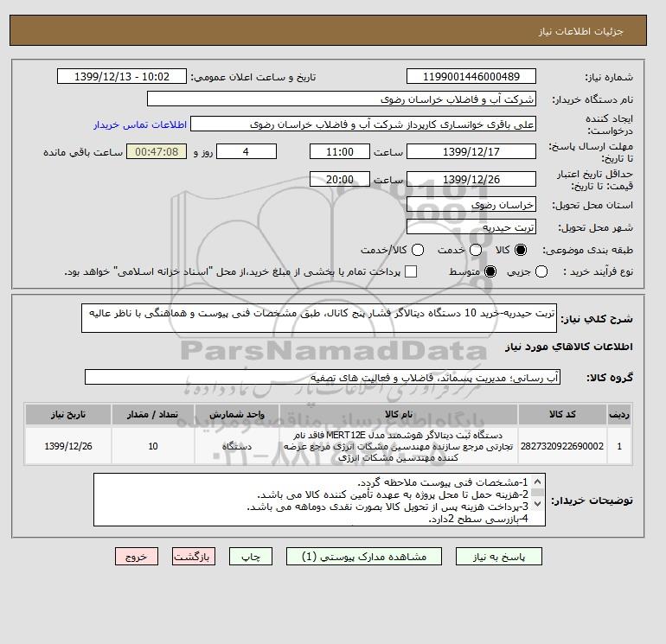Open مشاهده مدارک پیوستی (1) button
The height and width of the screenshot is (644, 666).
click(364, 557)
